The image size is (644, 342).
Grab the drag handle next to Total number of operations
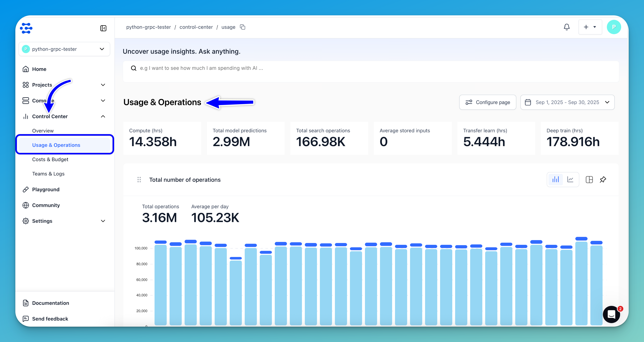point(139,180)
